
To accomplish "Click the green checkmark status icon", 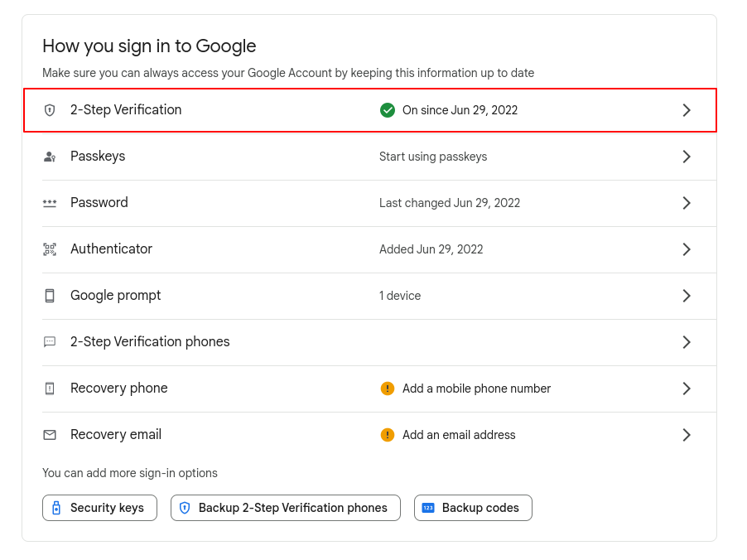I will click(x=388, y=110).
